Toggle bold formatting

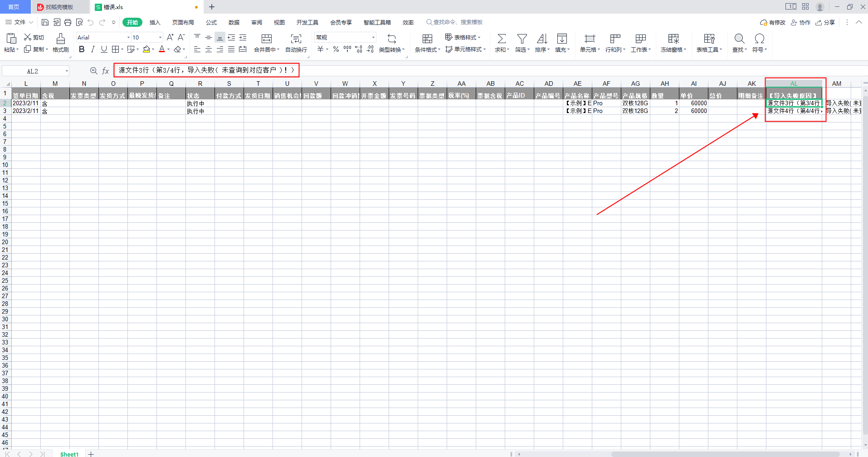[82, 49]
